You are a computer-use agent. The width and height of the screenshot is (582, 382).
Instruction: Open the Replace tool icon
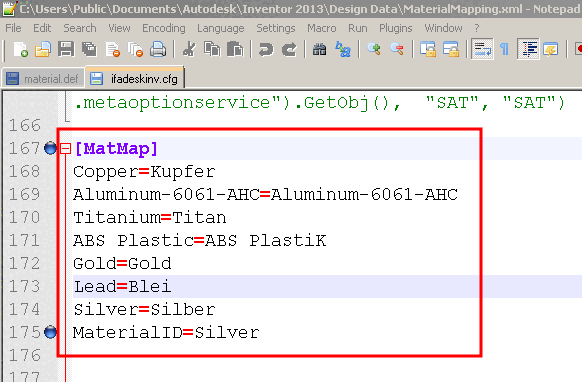click(x=343, y=49)
